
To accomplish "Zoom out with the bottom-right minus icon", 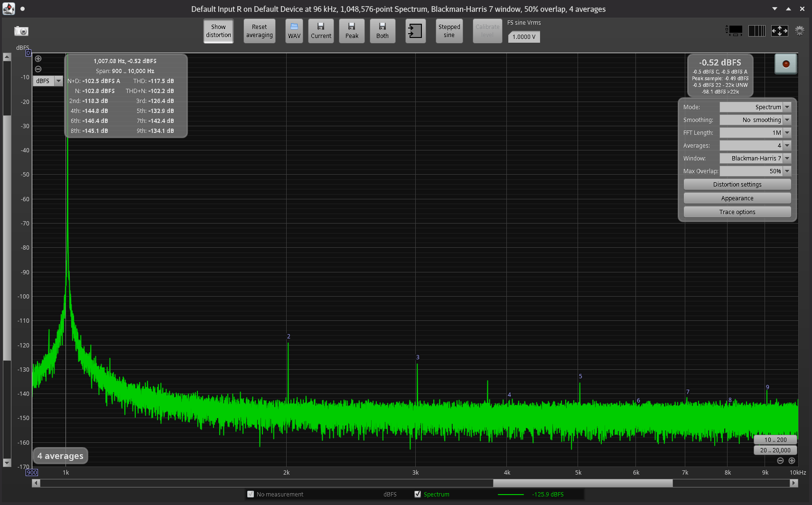I will 780,460.
